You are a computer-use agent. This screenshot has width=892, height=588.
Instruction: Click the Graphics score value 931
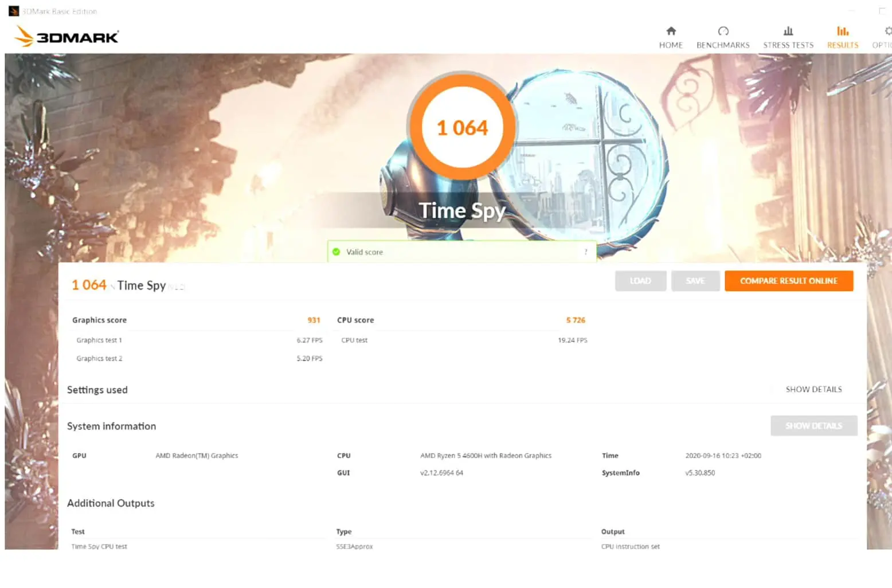[314, 320]
